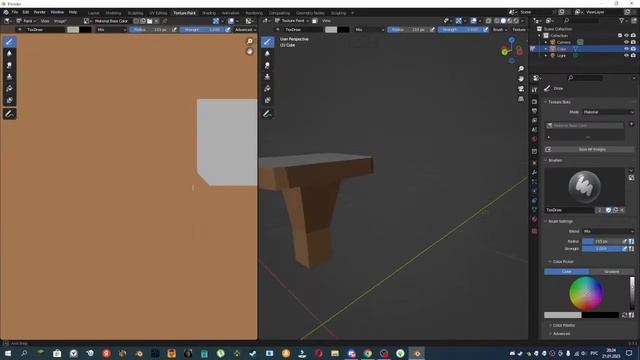Toggle Cube visibility eye in outliner
This screenshot has width=640, height=360.
click(627, 49)
